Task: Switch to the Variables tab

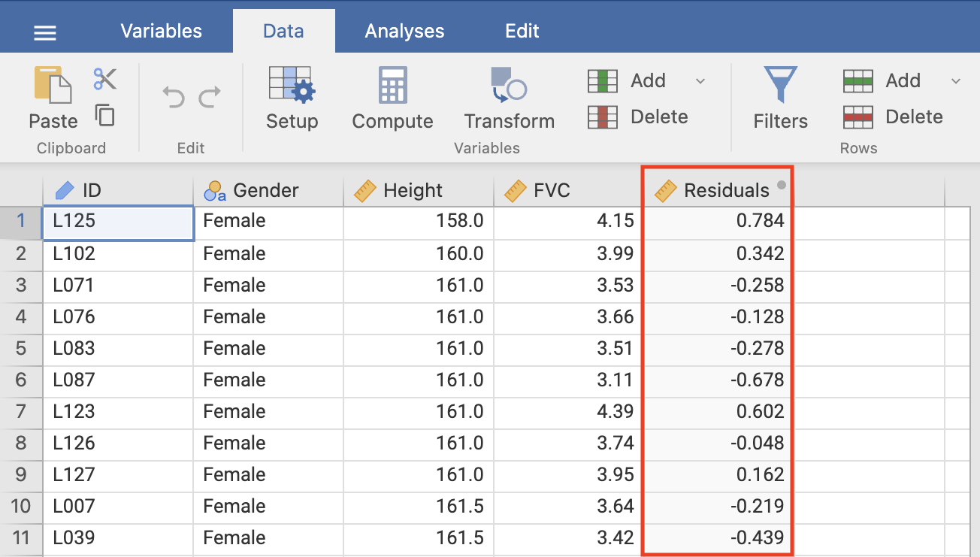Action: point(161,31)
